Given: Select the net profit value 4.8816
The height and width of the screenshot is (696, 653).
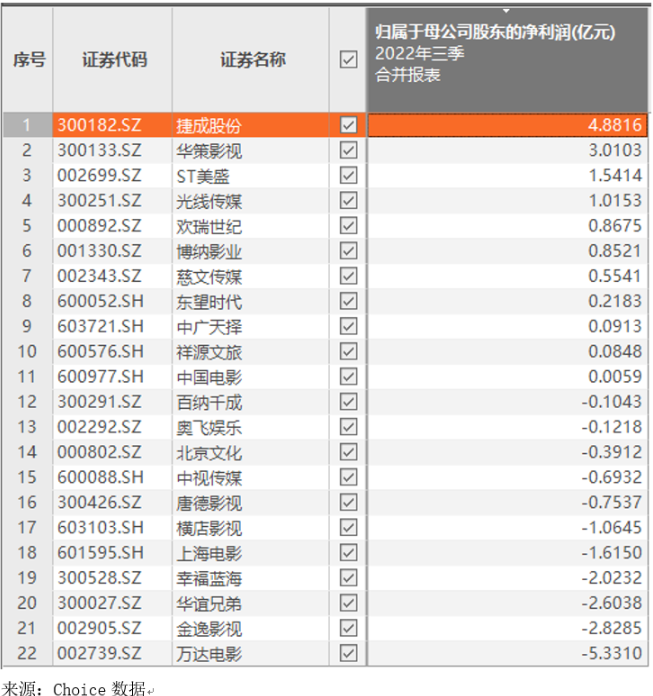Looking at the screenshot, I should pyautogui.click(x=615, y=125).
